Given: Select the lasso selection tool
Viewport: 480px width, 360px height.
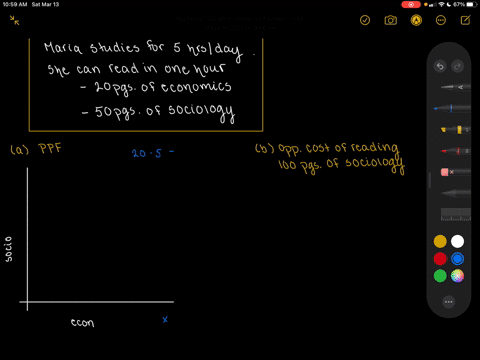Looking at the screenshot, I should [x=456, y=193].
